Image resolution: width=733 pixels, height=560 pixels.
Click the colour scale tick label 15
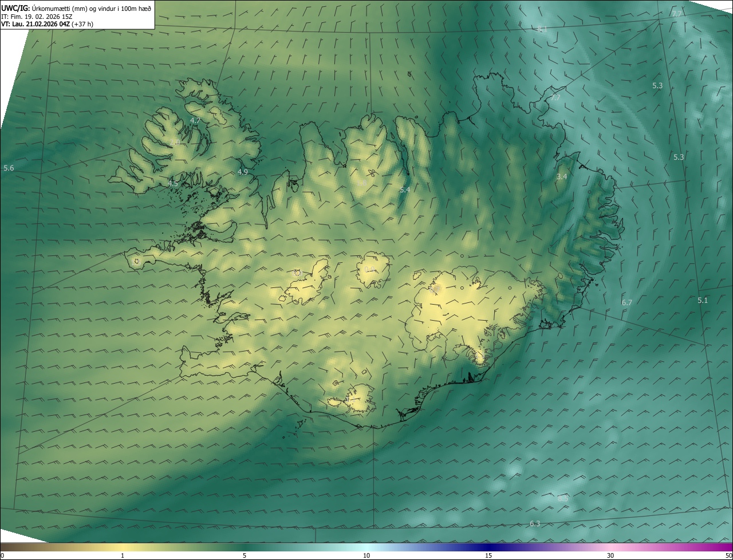(488, 555)
